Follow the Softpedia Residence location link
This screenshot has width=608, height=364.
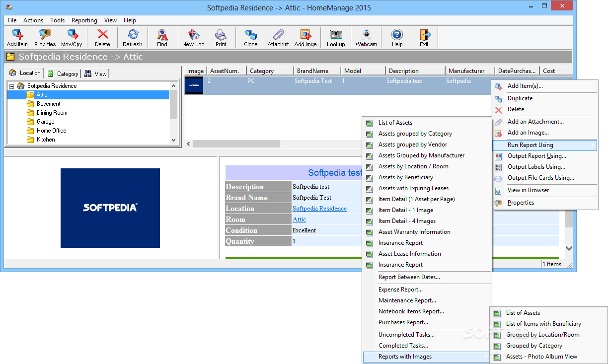point(319,209)
